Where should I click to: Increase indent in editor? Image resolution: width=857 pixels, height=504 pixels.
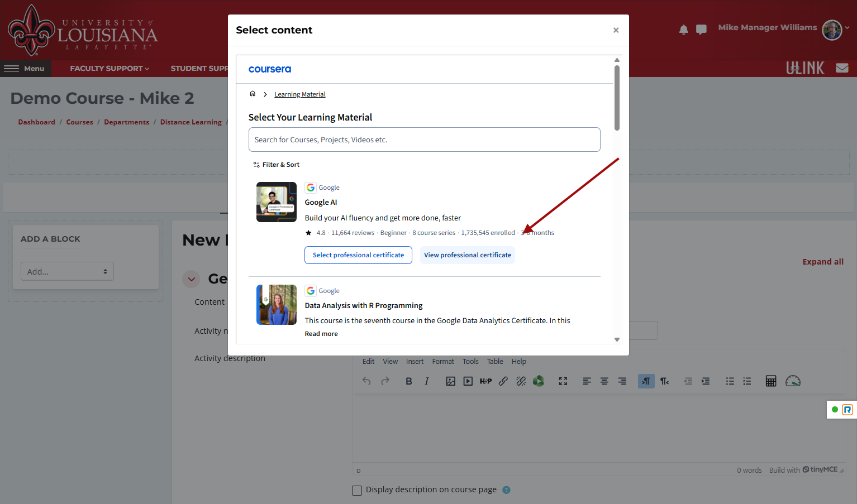(706, 381)
